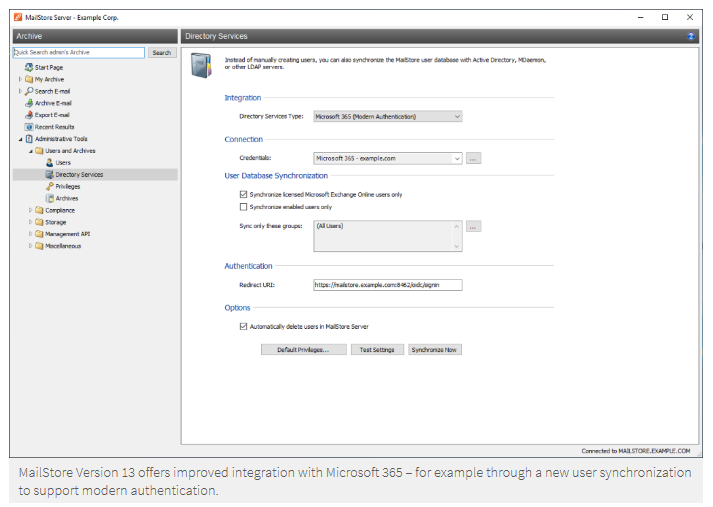The width and height of the screenshot is (713, 507).
Task: Maximize the MailStore Server window
Action: (665, 17)
